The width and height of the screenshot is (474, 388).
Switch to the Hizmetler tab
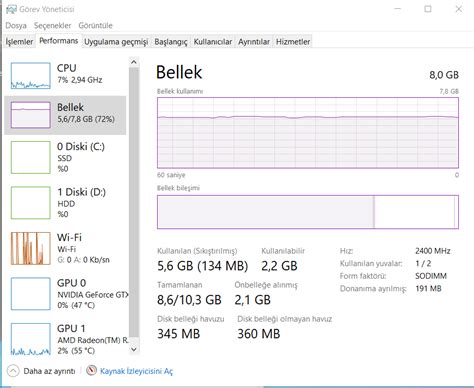click(293, 42)
